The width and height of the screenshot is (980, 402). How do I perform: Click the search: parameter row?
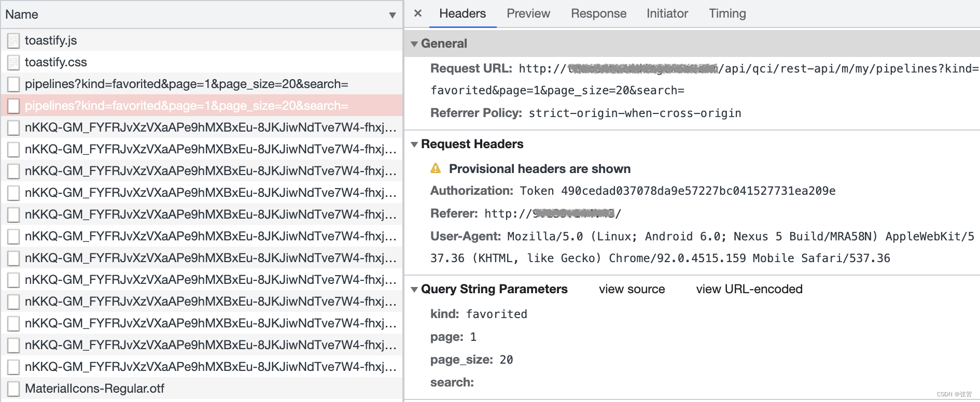(452, 382)
